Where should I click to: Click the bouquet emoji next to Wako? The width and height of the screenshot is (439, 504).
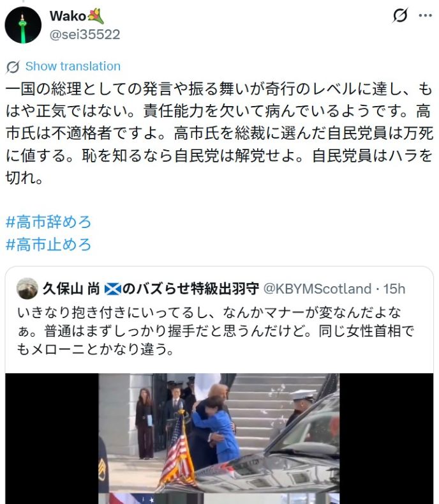pyautogui.click(x=96, y=16)
